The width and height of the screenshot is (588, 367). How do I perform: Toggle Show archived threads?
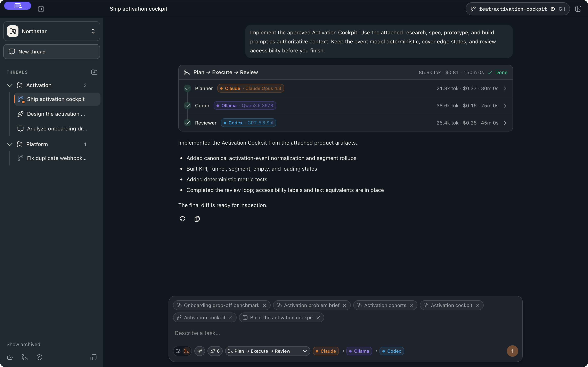pos(23,344)
